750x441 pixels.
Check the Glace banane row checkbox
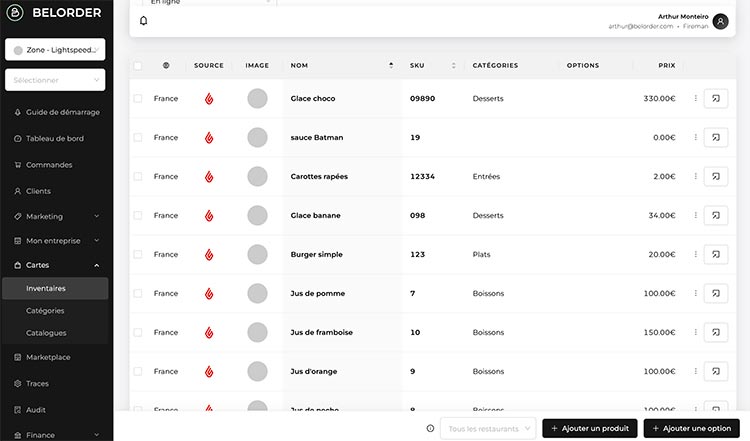pos(138,216)
